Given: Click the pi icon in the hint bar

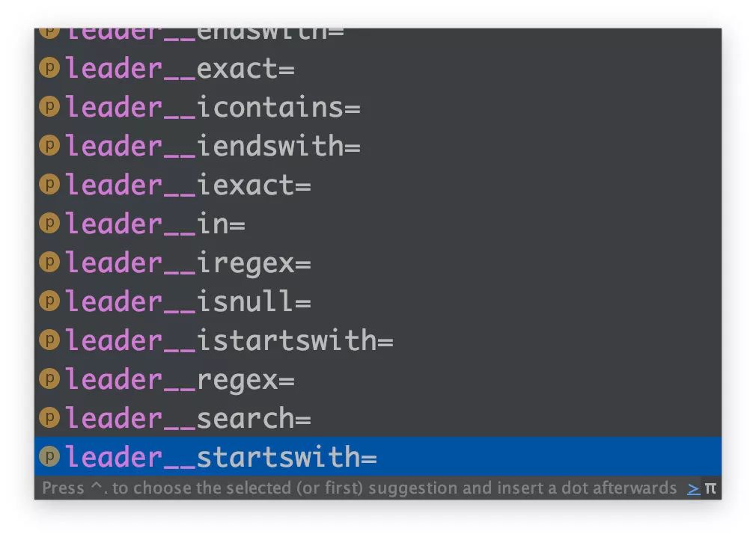Looking at the screenshot, I should 710,488.
